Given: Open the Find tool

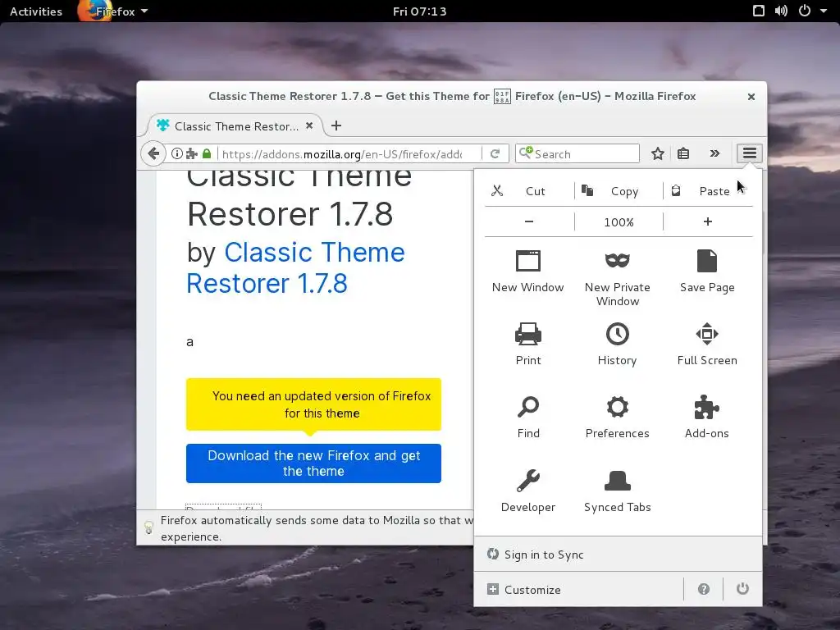Looking at the screenshot, I should coord(528,418).
